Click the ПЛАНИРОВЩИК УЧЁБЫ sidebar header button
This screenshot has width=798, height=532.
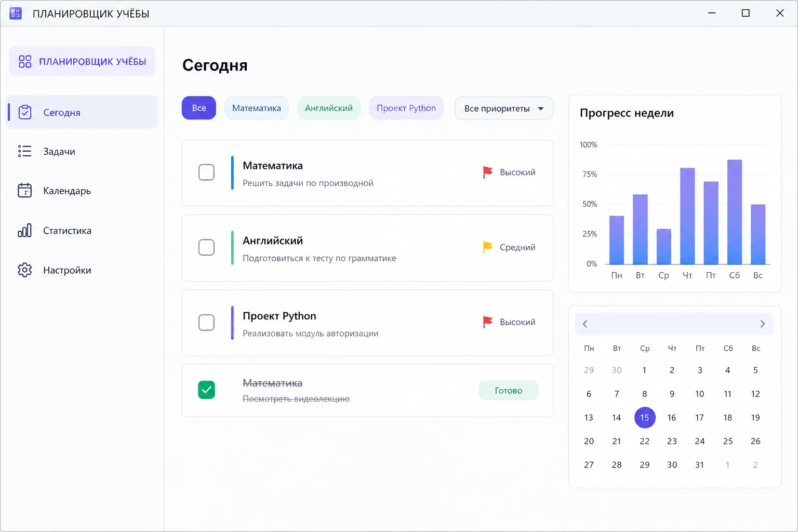[x=82, y=61]
